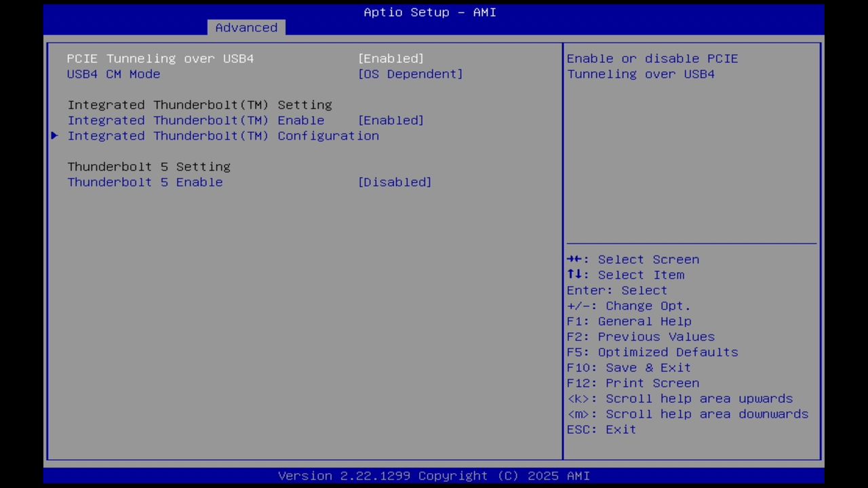Screen dimensions: 868x488
Task: Click the Scroll help area upwards legend
Action: 679,399
